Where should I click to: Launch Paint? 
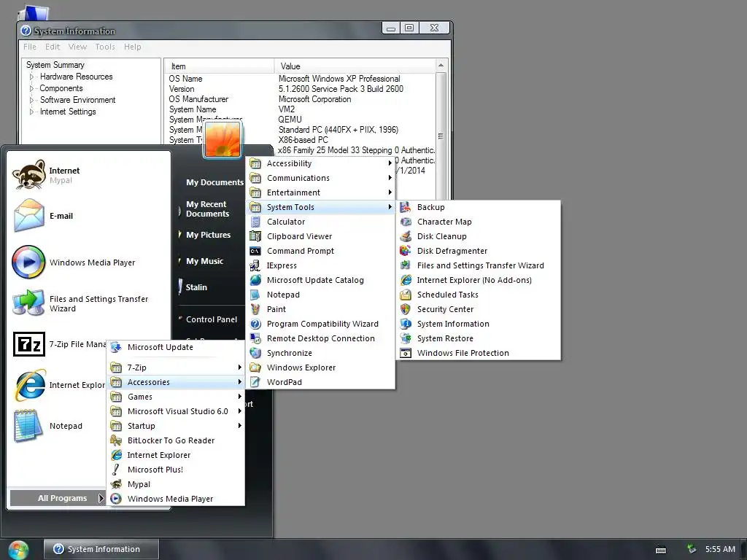click(x=321, y=309)
